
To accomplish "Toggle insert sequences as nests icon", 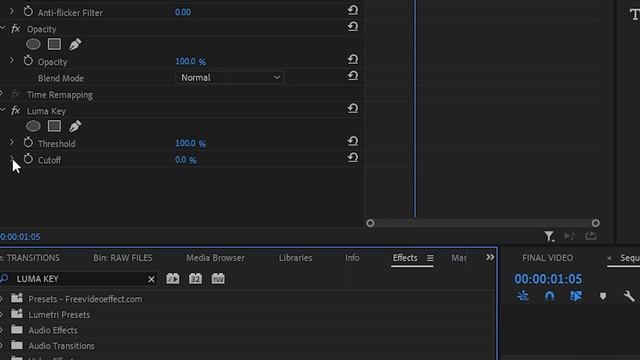I will pyautogui.click(x=523, y=296).
